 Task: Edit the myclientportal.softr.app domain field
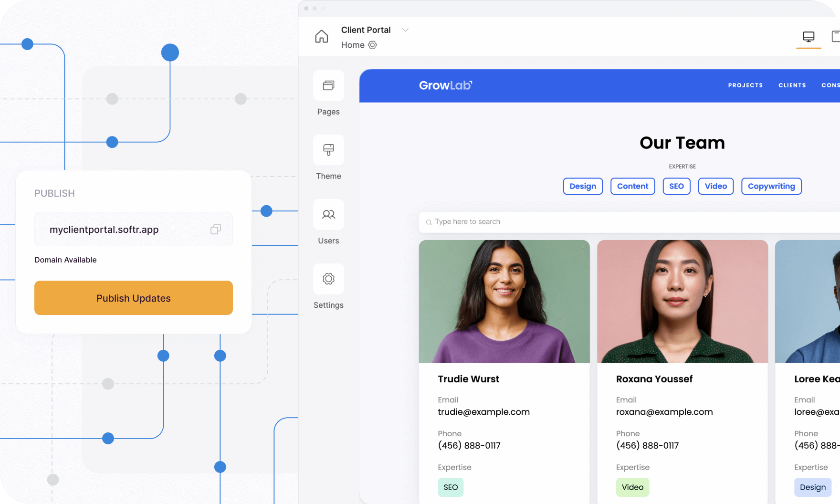134,229
